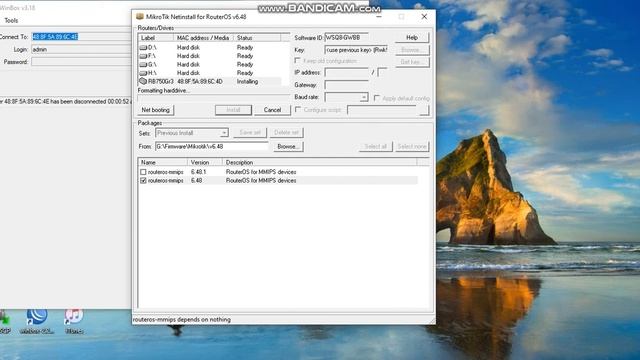The width and height of the screenshot is (640, 360).
Task: Select the D:\ hard disk drive icon
Action: (x=143, y=47)
